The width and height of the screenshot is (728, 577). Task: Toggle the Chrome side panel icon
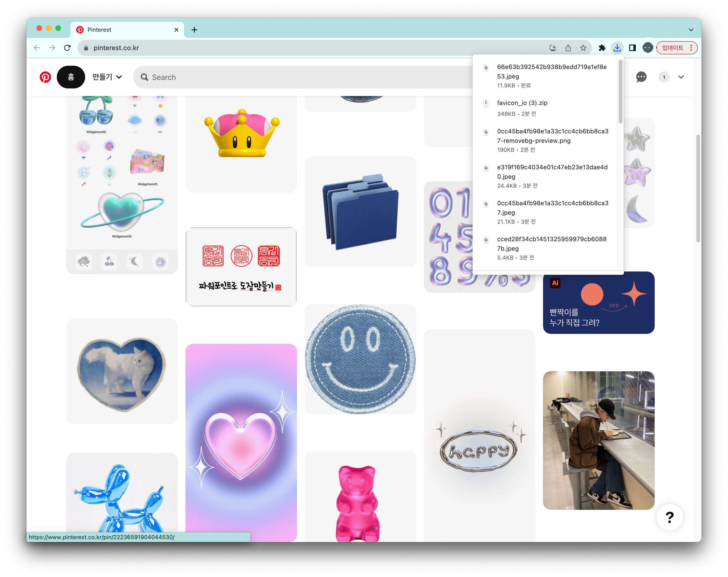632,48
